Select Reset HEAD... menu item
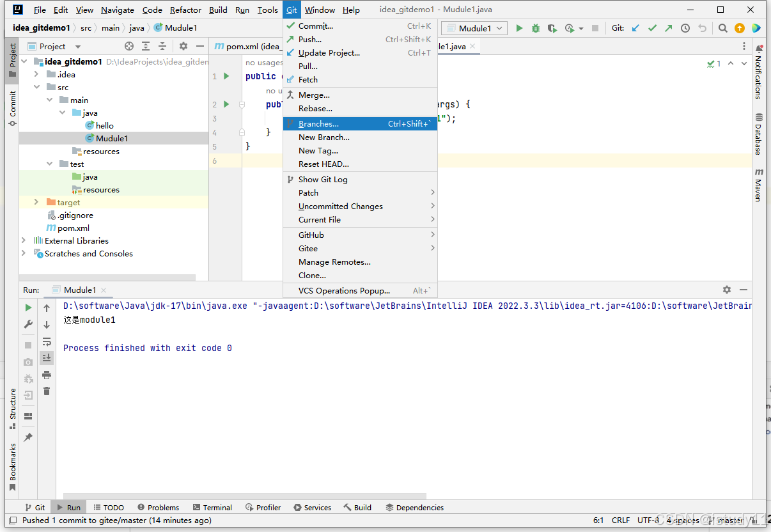This screenshot has height=532, width=771. (x=360, y=164)
